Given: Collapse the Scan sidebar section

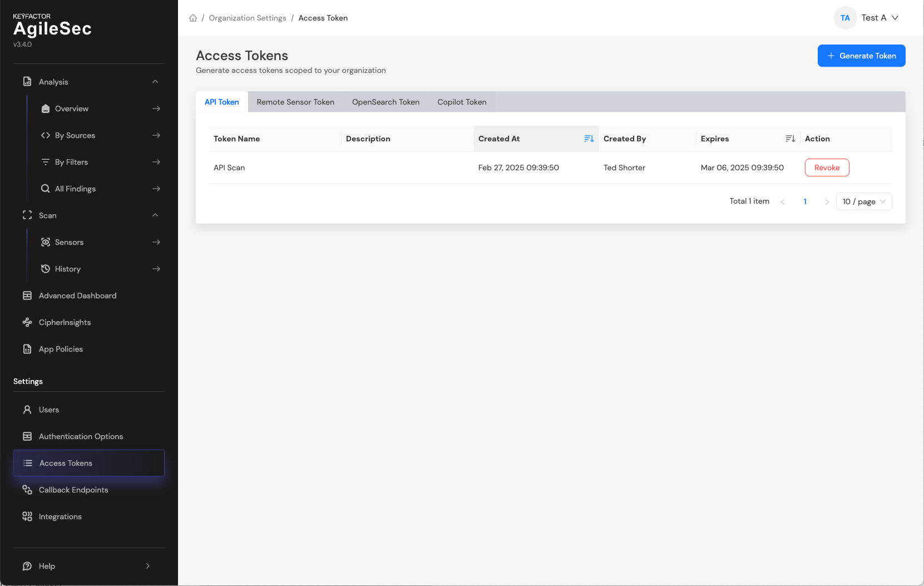Looking at the screenshot, I should click(155, 215).
